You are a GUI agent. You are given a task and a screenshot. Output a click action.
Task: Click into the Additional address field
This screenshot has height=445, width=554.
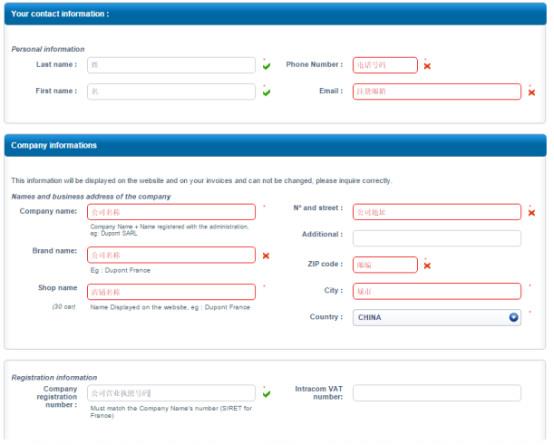(437, 238)
